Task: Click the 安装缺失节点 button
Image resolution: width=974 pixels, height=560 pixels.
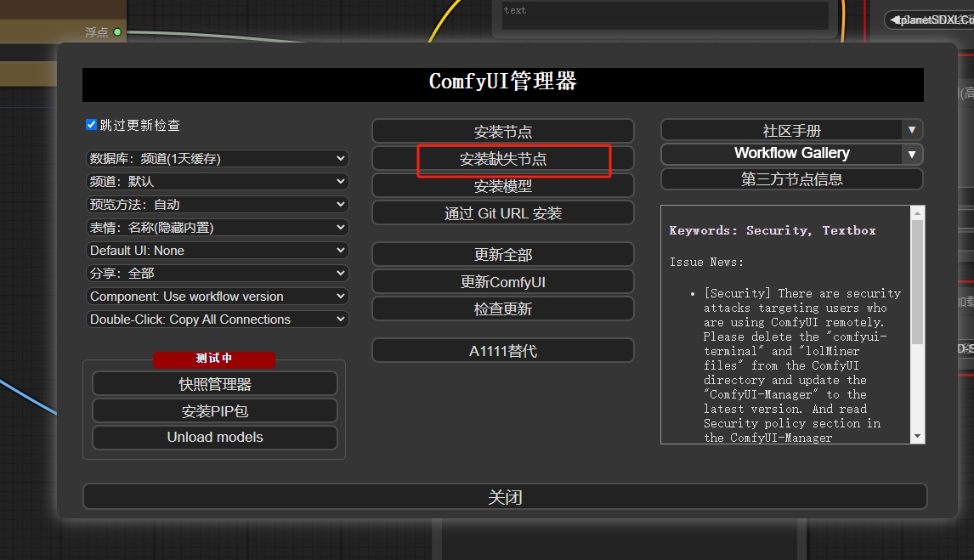Action: [502, 159]
